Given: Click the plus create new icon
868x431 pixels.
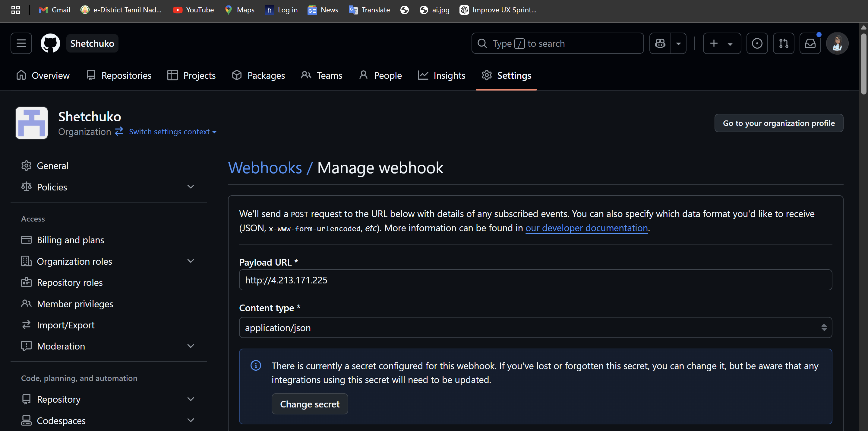Looking at the screenshot, I should pos(714,43).
